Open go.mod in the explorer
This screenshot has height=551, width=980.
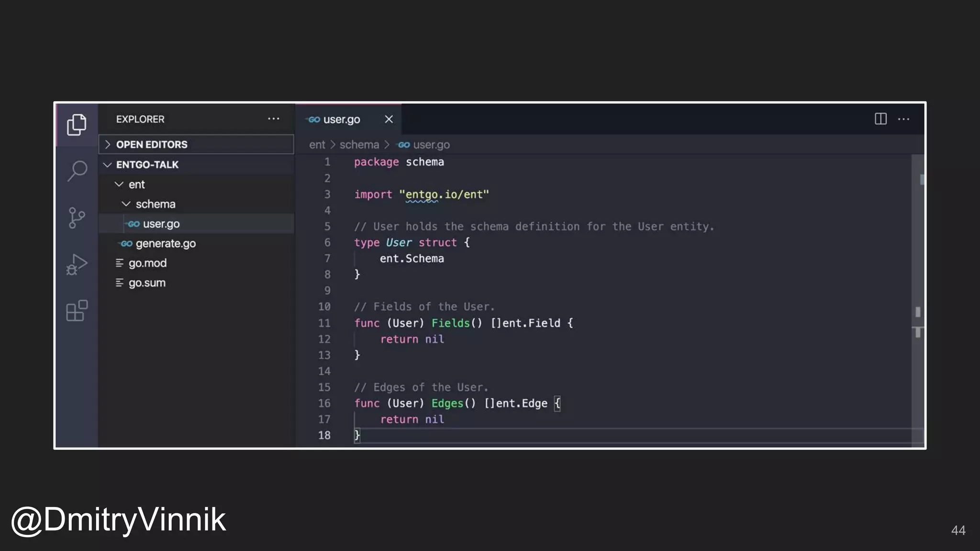(x=147, y=263)
